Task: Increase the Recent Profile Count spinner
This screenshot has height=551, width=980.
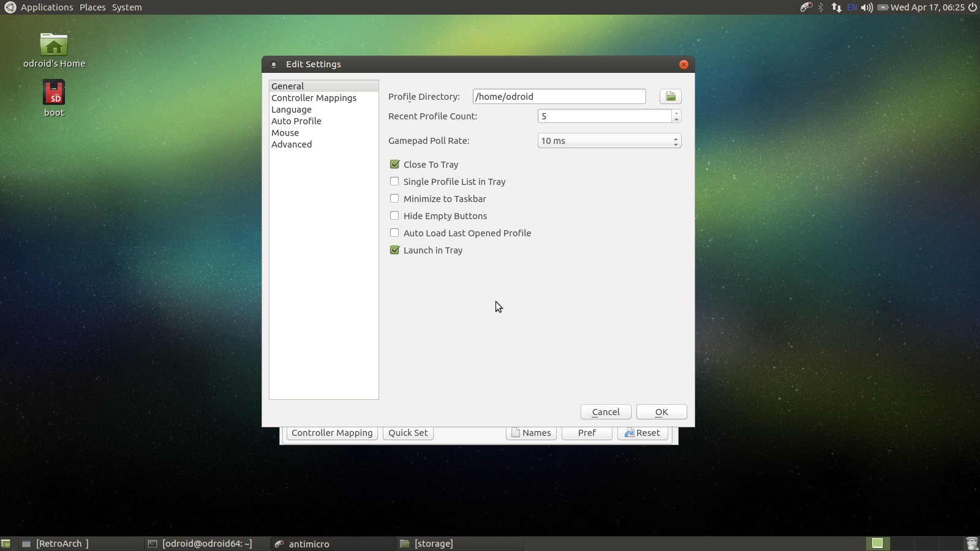Action: pos(676,113)
